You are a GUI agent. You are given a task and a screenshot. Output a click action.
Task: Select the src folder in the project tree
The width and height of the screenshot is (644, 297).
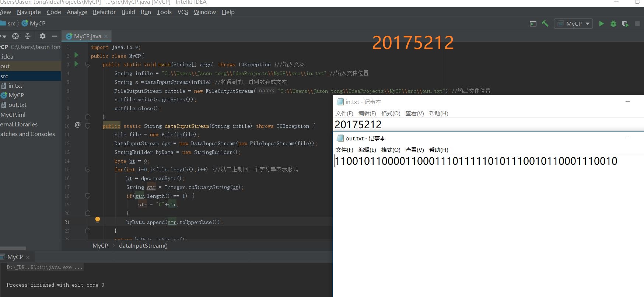pyautogui.click(x=31, y=76)
